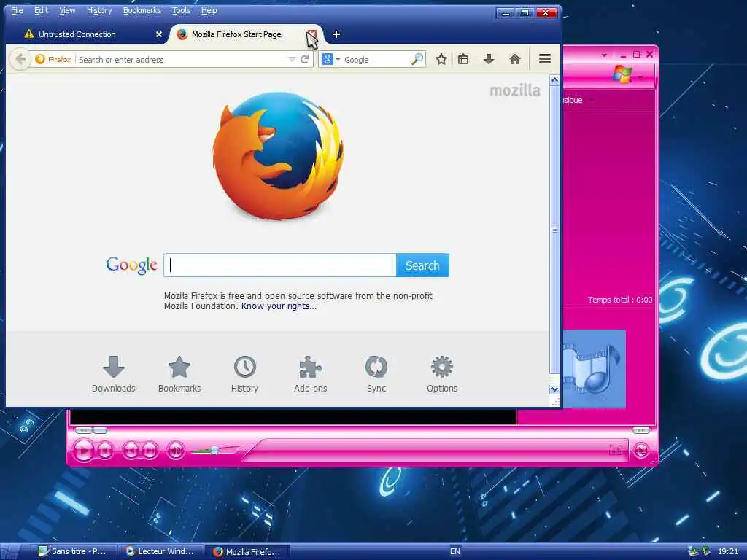This screenshot has width=747, height=560.
Task: Open Sync from the start page
Action: pyautogui.click(x=376, y=374)
